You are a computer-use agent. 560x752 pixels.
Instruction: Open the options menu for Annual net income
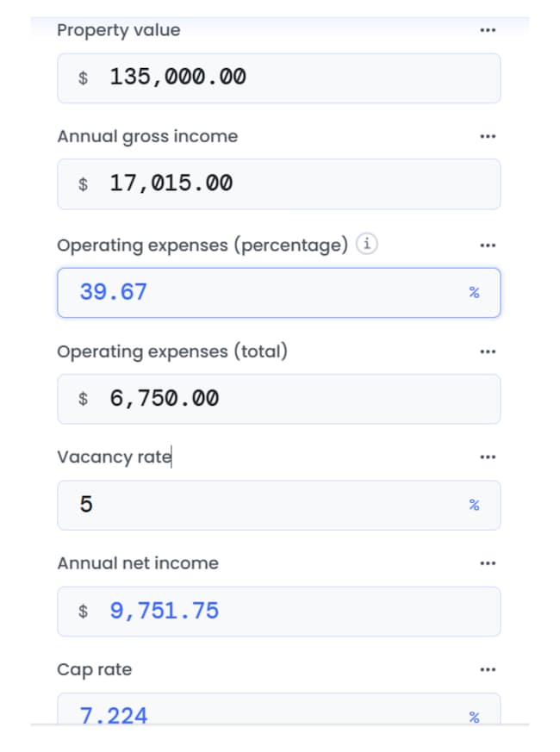tap(488, 563)
